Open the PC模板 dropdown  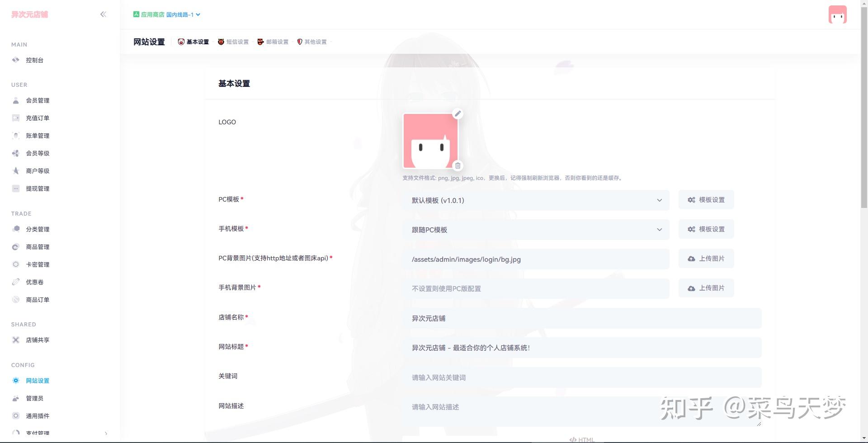536,200
